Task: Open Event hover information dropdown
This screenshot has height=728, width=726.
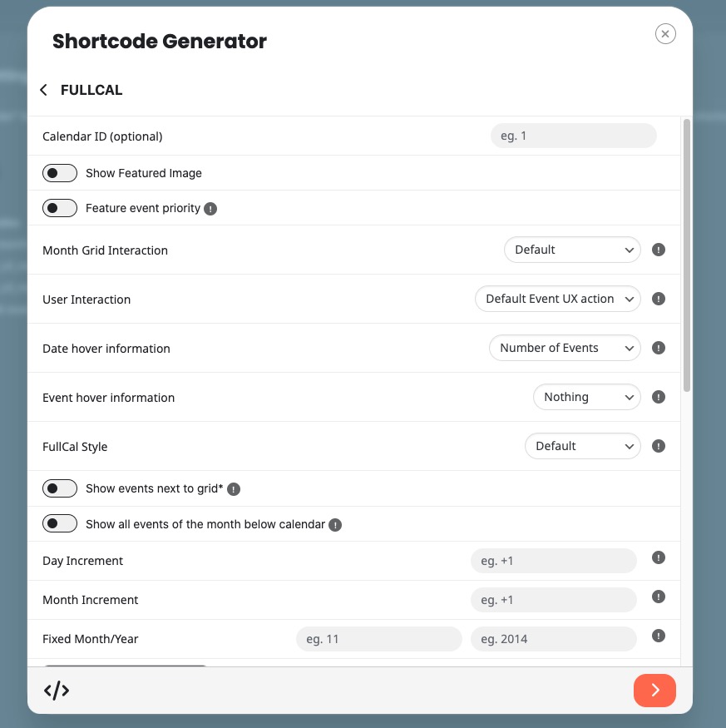Action: point(586,397)
